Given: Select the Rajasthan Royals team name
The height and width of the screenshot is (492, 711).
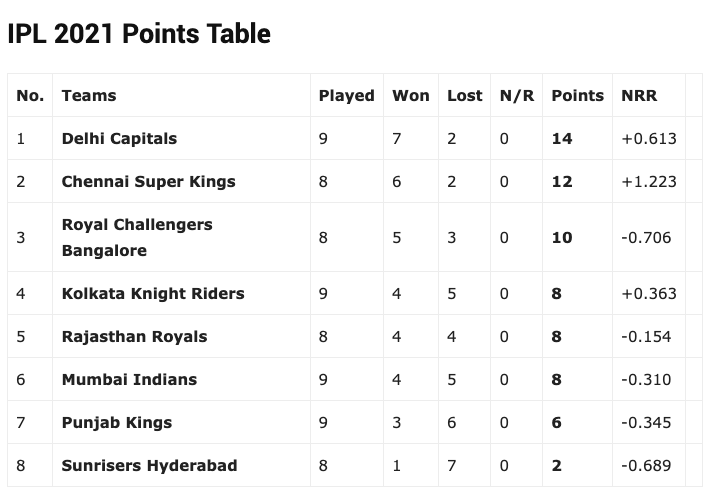Looking at the screenshot, I should (x=134, y=336).
